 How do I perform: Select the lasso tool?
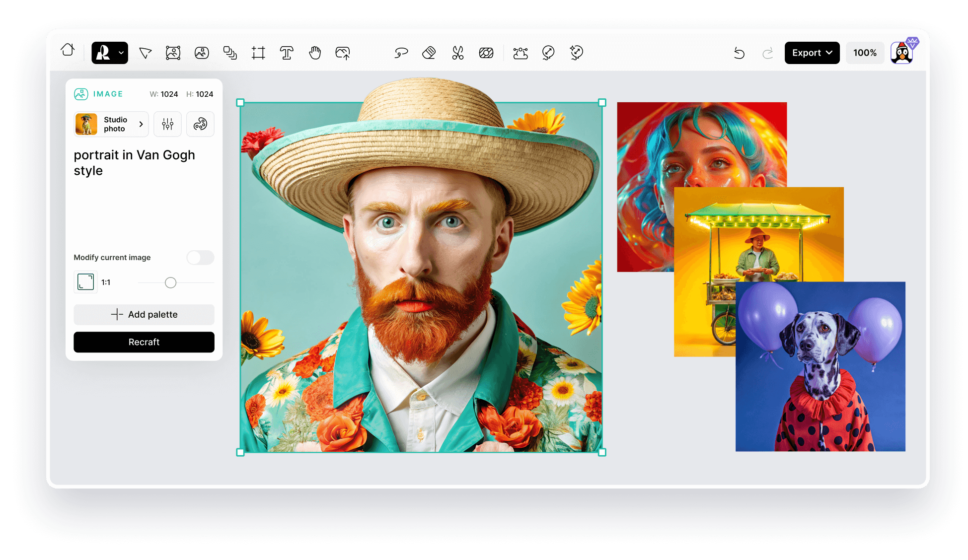click(401, 53)
